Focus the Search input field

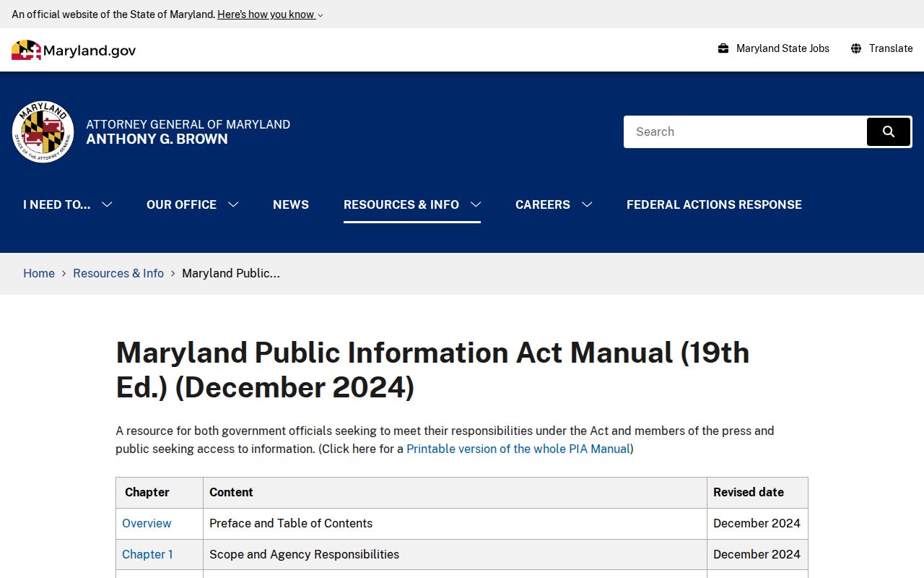[745, 131]
